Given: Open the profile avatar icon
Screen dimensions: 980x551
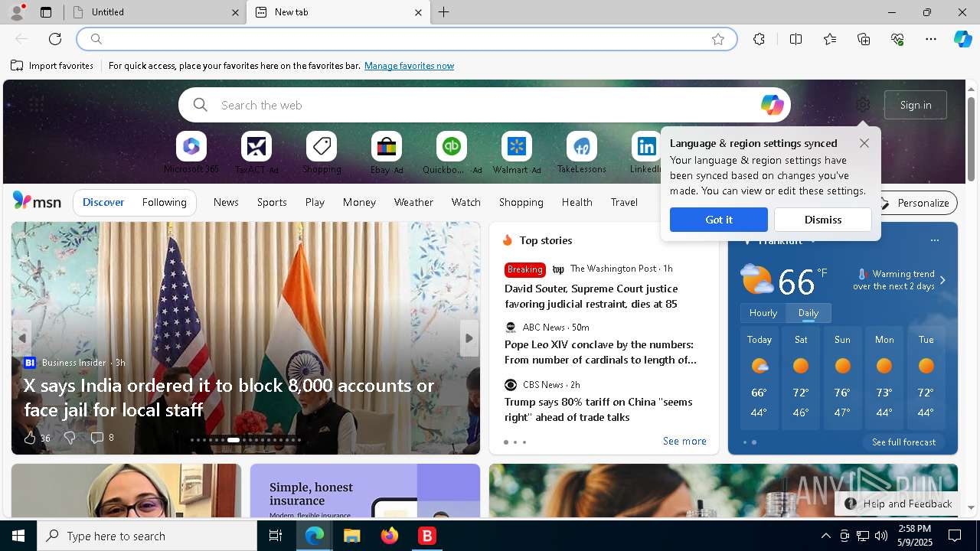Looking at the screenshot, I should click(17, 11).
